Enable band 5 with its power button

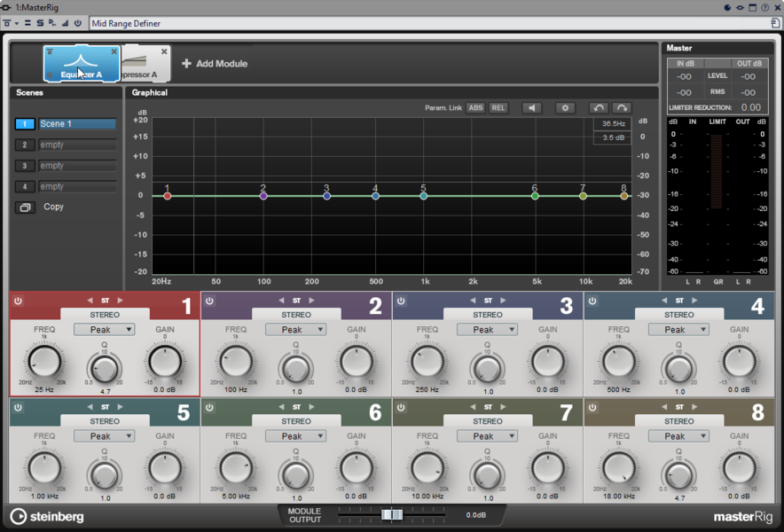coord(18,408)
